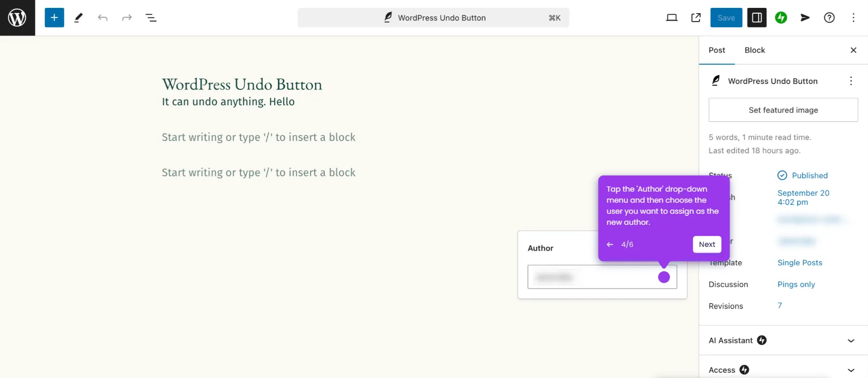Expand the Access panel

point(783,370)
